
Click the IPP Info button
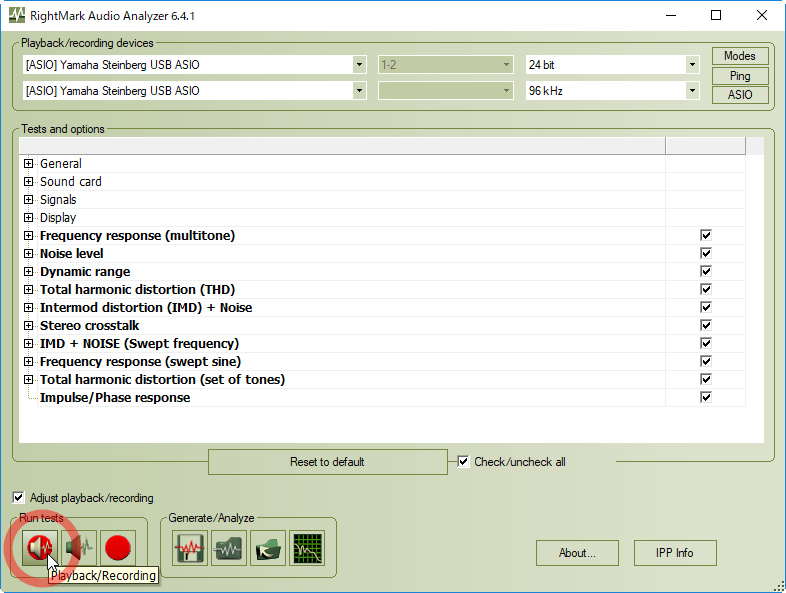click(675, 553)
